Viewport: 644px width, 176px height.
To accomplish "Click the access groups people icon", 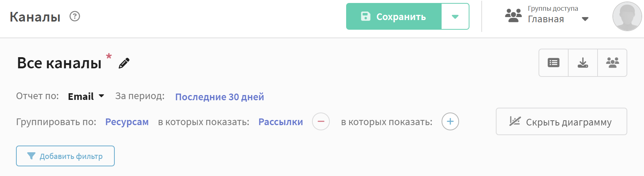I will point(513,16).
